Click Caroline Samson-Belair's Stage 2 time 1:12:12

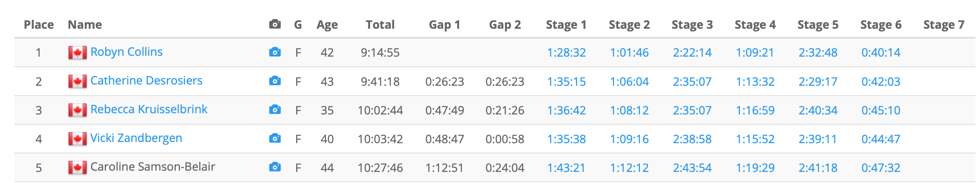629,167
